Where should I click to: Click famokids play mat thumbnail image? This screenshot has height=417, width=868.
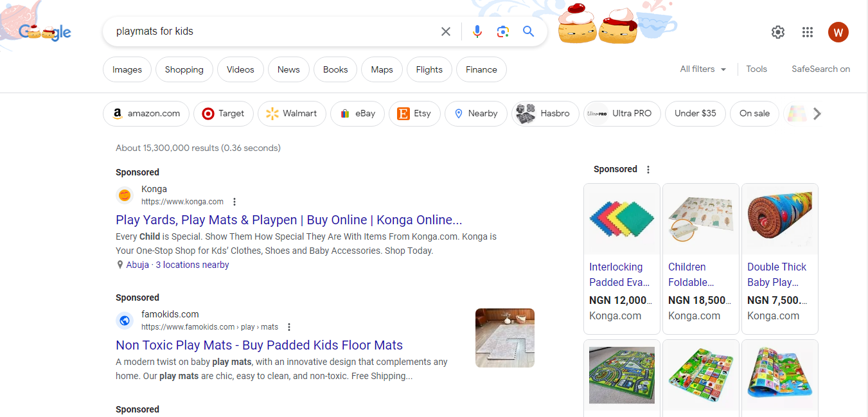[505, 338]
